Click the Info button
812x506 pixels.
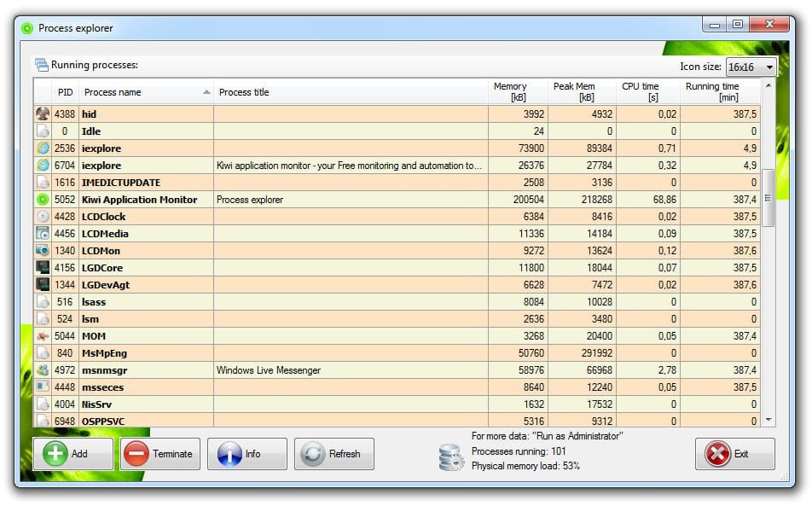coord(246,454)
